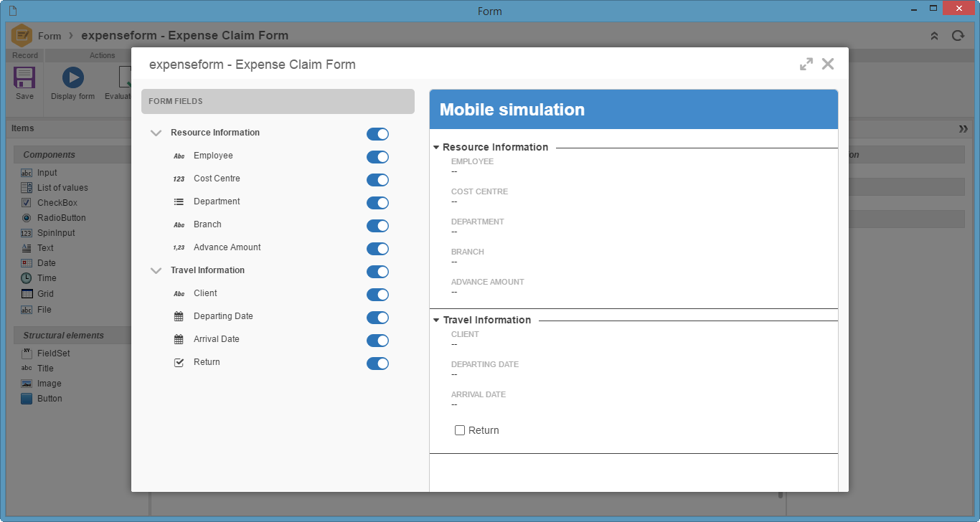Disable the Employee field switch

pos(377,157)
